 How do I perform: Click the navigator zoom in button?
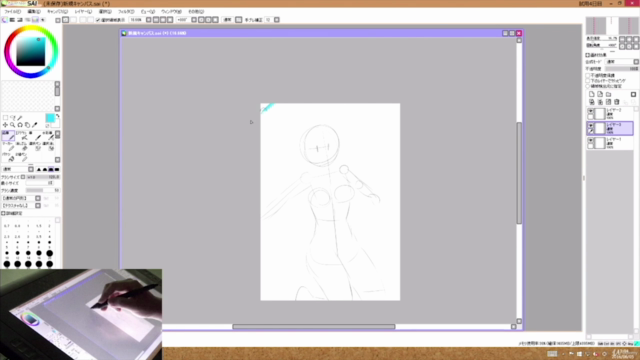click(x=629, y=39)
